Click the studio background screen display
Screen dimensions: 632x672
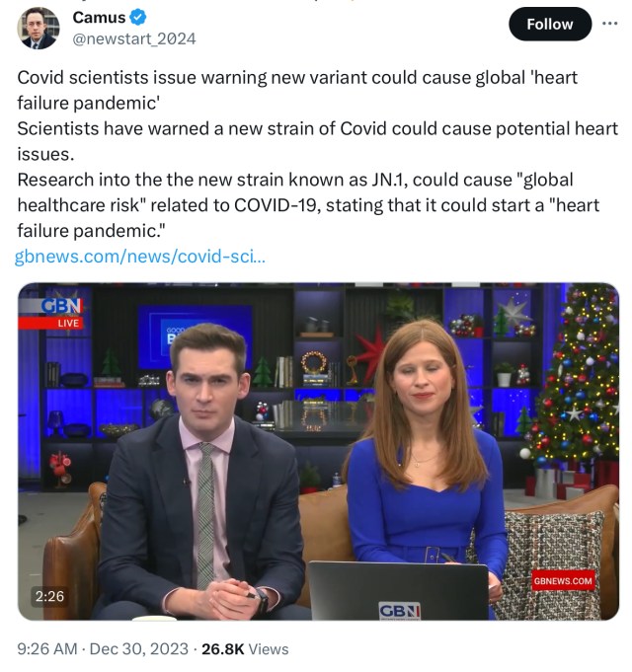[196, 336]
